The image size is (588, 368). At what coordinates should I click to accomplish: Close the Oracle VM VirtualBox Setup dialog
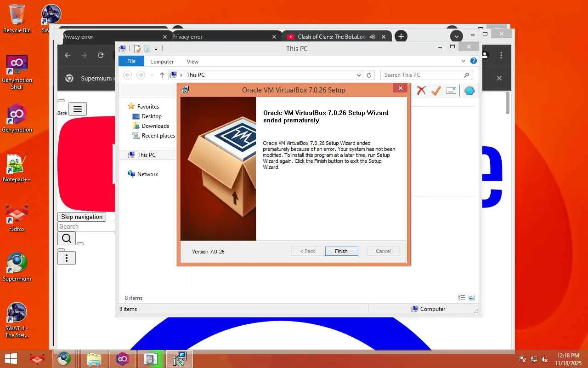click(400, 88)
